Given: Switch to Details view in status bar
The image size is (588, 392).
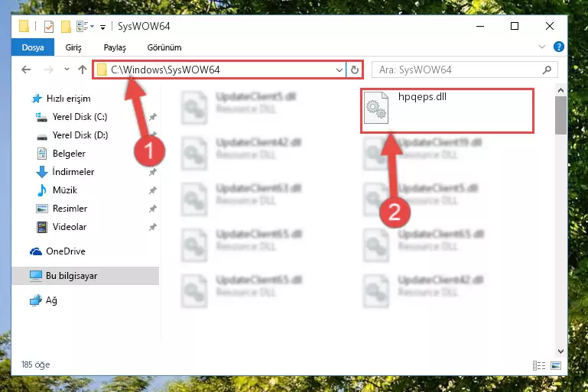Looking at the screenshot, I should [539, 365].
